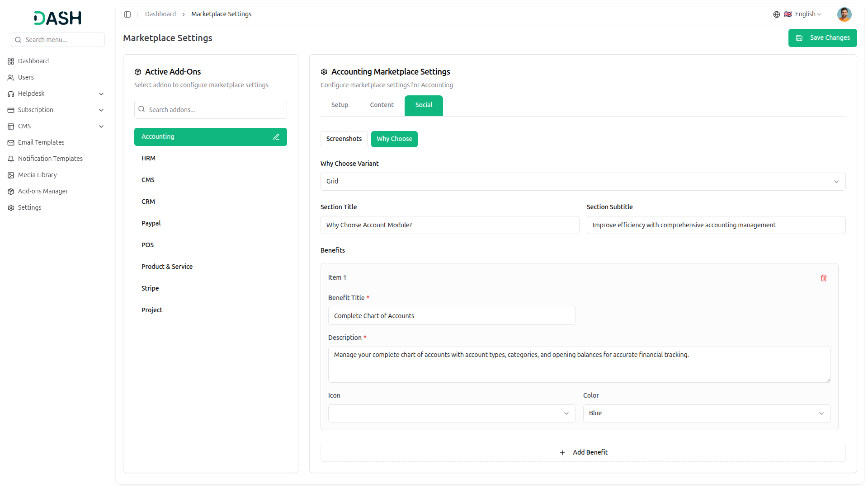
Task: Switch to the Setup tab
Action: [x=340, y=105]
